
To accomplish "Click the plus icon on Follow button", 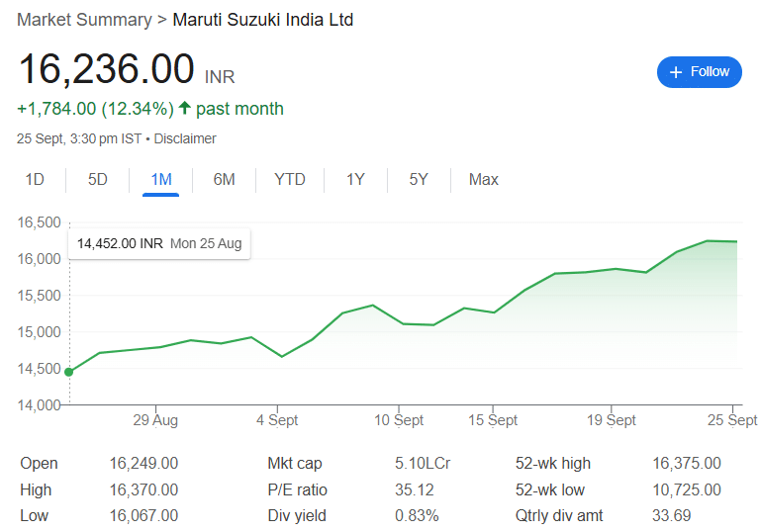I will pyautogui.click(x=676, y=72).
